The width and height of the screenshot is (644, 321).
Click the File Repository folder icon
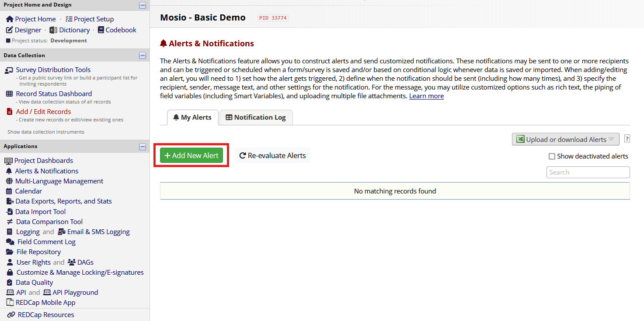[x=10, y=252]
